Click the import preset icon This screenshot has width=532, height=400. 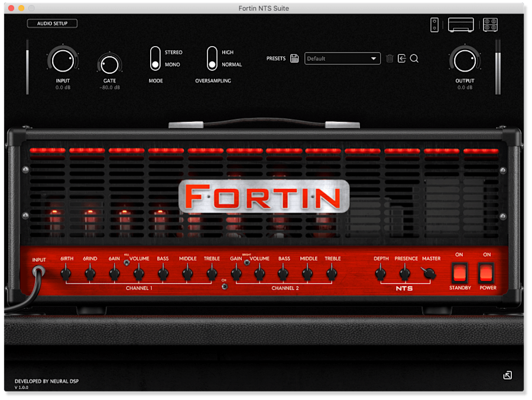pyautogui.click(x=402, y=58)
